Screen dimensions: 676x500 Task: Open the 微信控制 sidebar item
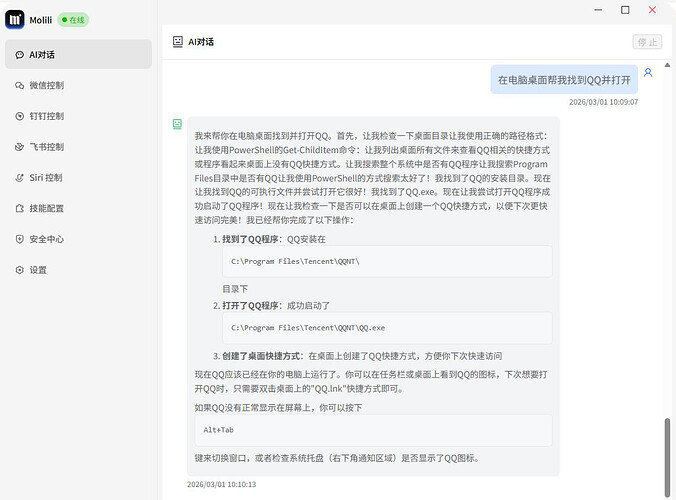point(78,85)
